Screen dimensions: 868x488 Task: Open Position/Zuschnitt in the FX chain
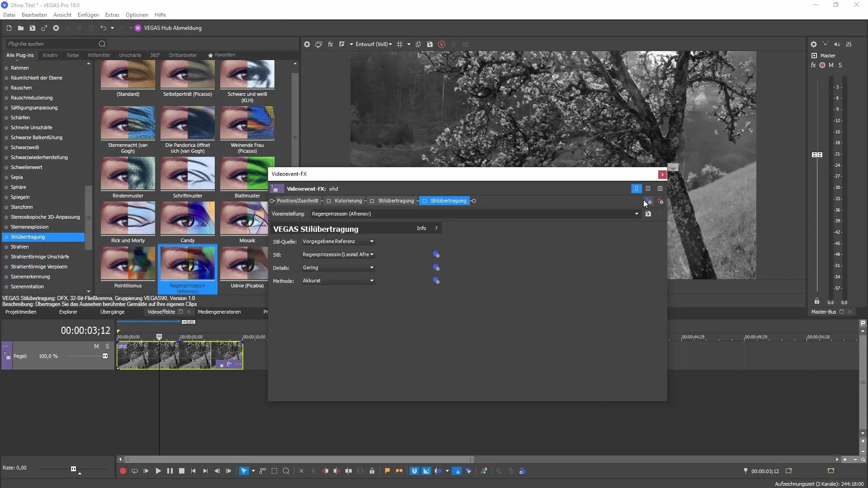[297, 201]
